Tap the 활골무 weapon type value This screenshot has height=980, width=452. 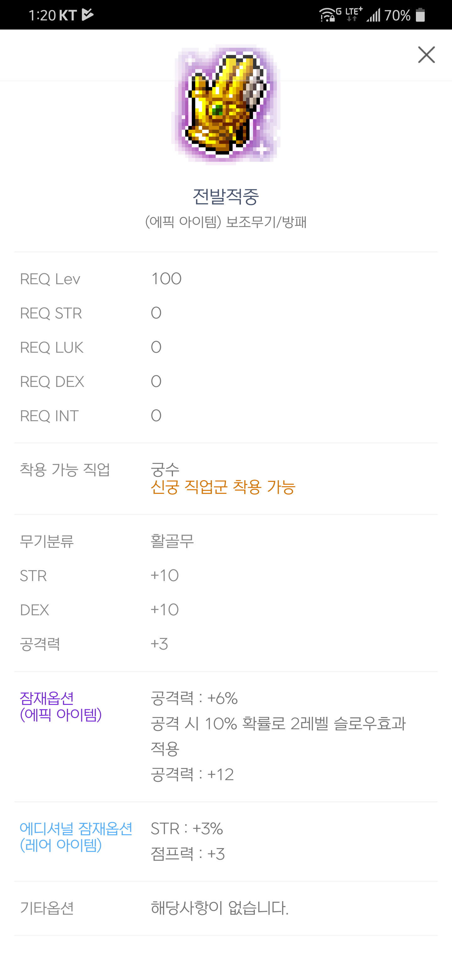point(172,541)
